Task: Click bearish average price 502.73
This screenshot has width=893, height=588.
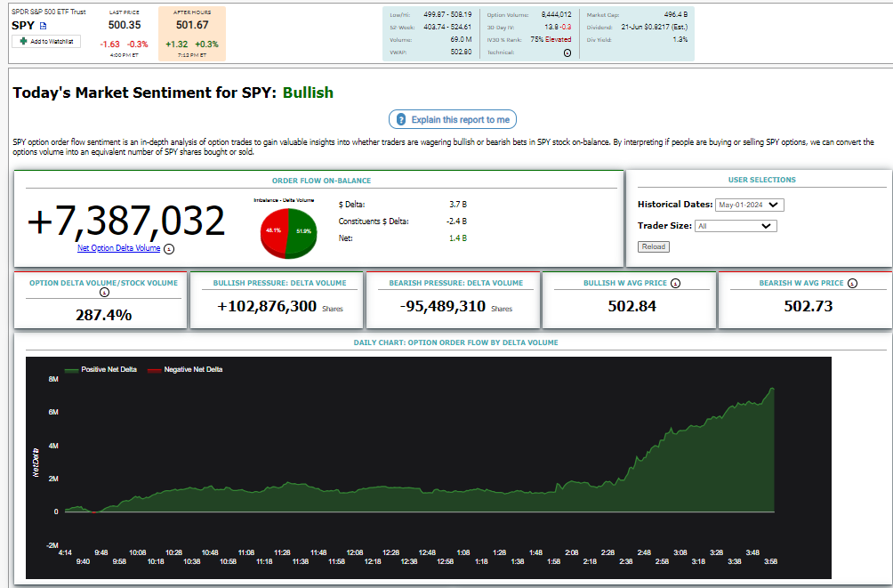Action: click(x=809, y=307)
